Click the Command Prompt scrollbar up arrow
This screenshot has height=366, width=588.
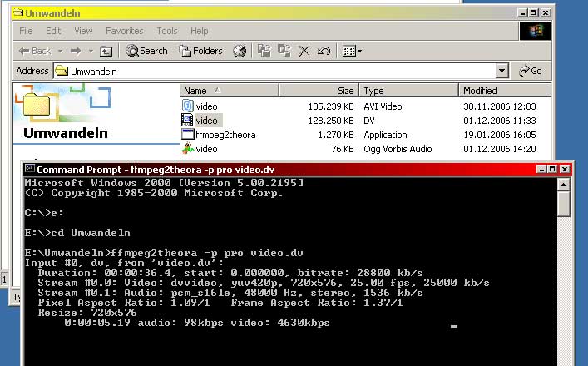coord(563,185)
